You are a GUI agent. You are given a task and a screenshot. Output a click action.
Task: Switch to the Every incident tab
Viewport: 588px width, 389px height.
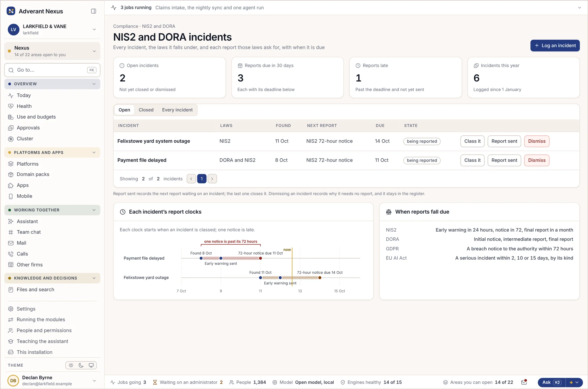(x=177, y=110)
